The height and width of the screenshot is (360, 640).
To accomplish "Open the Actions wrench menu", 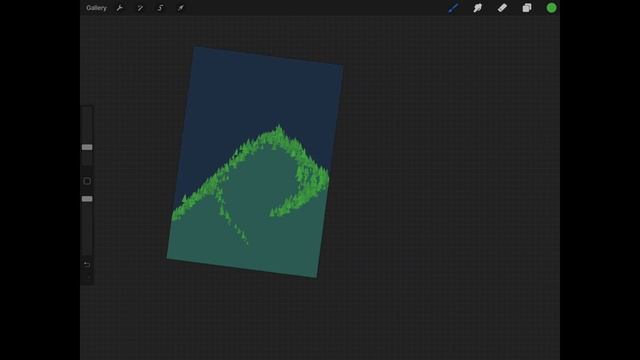I will [x=120, y=8].
